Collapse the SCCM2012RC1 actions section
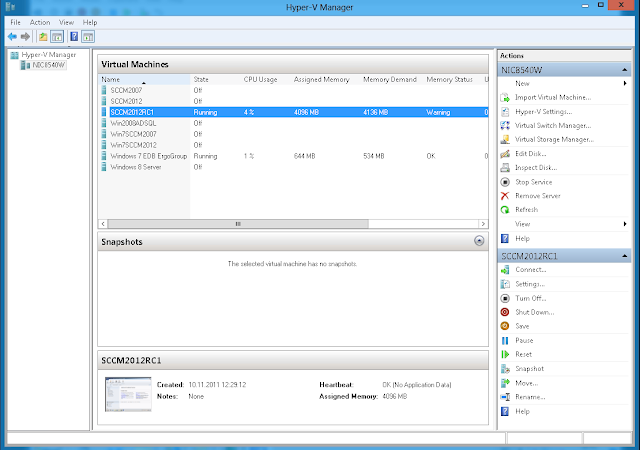Image resolution: width=640 pixels, height=450 pixels. [x=624, y=256]
